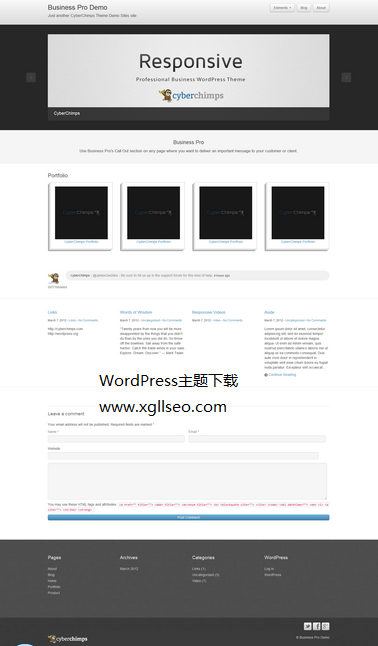Open the Google Plus icon in the footer
The width and height of the screenshot is (378, 646).
tap(326, 626)
